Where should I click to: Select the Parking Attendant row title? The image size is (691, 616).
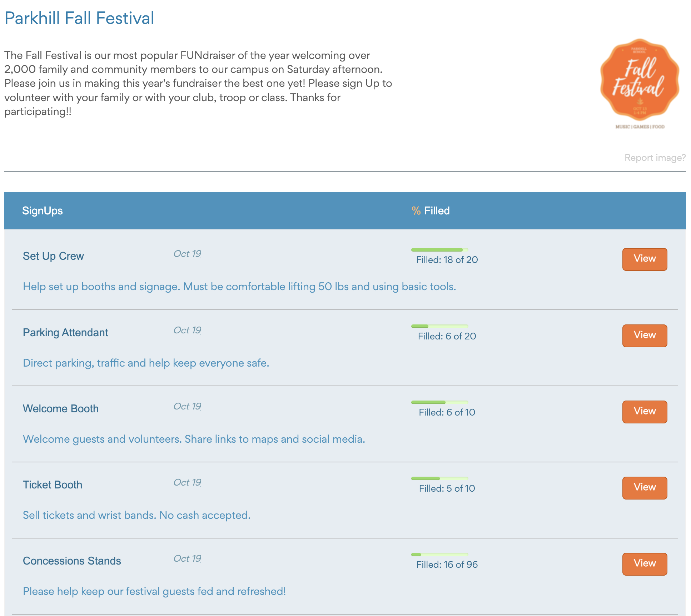(65, 332)
